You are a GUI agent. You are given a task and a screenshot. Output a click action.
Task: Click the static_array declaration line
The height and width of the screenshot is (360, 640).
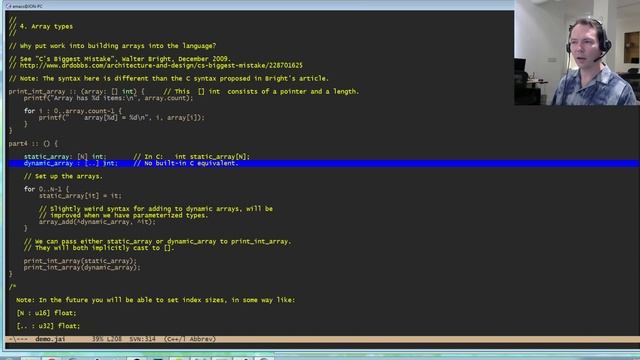coord(137,157)
